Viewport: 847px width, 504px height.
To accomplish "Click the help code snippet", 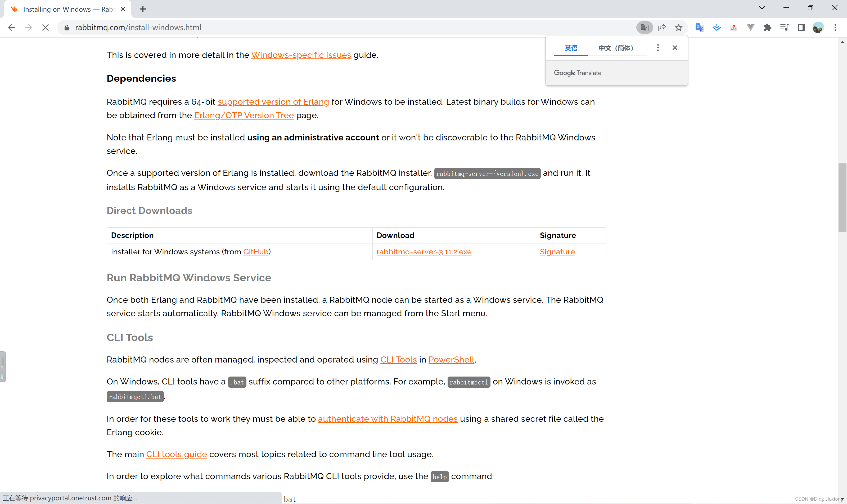I will tap(439, 477).
